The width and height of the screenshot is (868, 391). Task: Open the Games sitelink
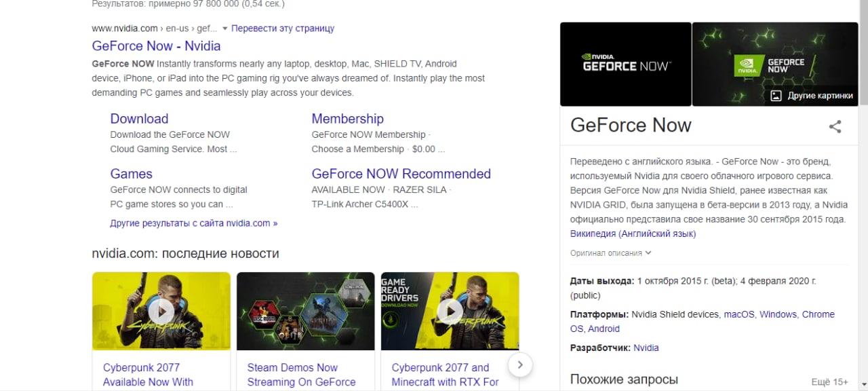pyautogui.click(x=131, y=174)
